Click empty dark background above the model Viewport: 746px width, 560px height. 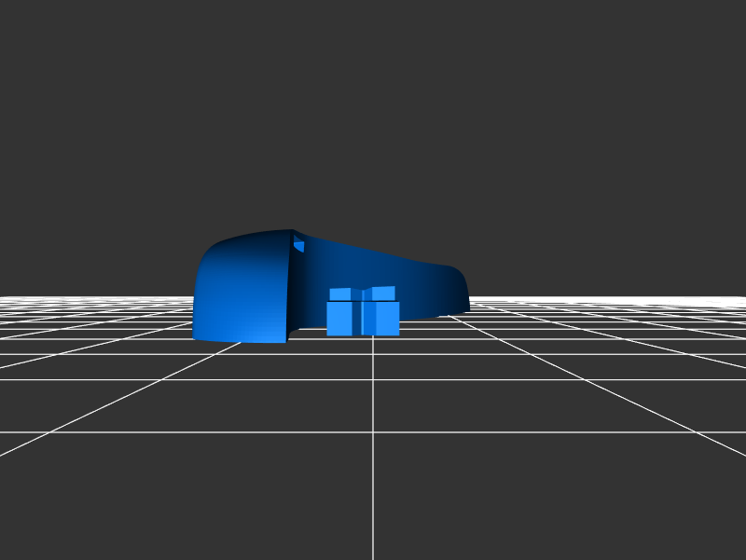(x=373, y=112)
